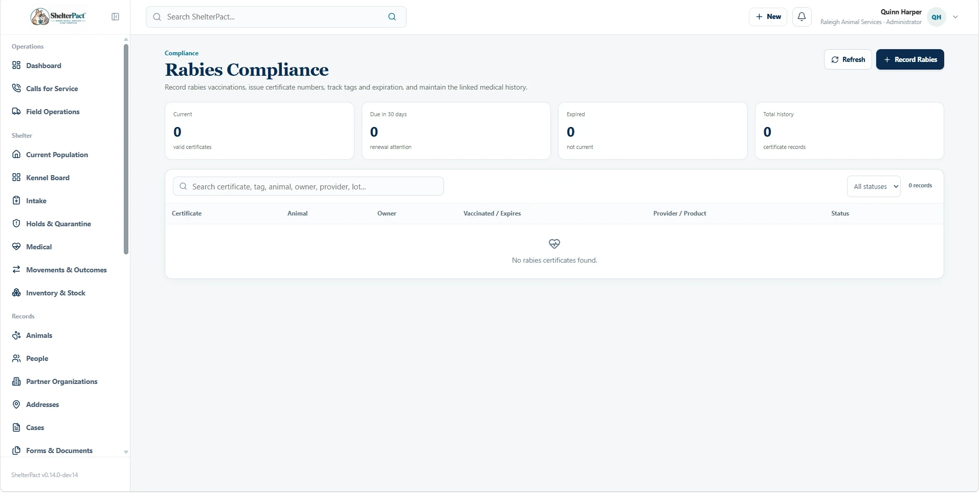Screen dimensions: 980x493
Task: Expand the user account menu chevron
Action: pyautogui.click(x=955, y=17)
